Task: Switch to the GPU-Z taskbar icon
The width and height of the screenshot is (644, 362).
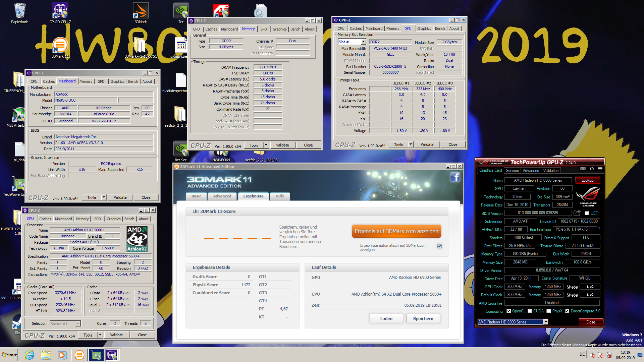Action: point(96,355)
